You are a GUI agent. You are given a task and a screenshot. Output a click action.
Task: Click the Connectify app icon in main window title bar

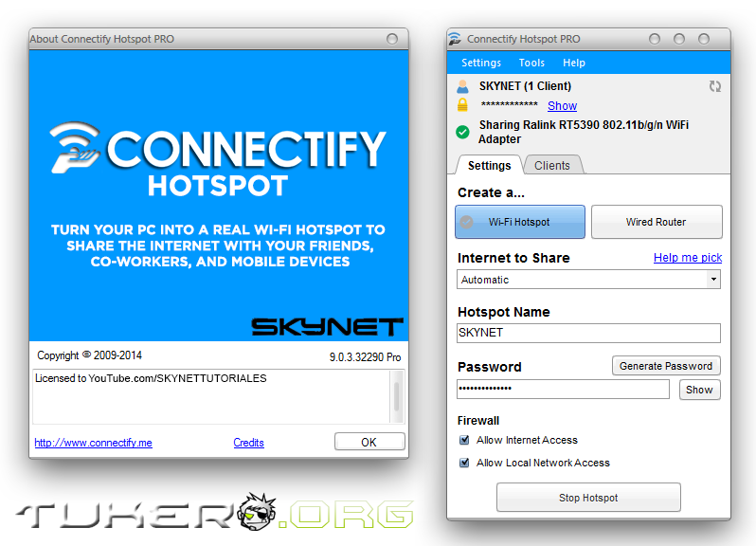[454, 39]
